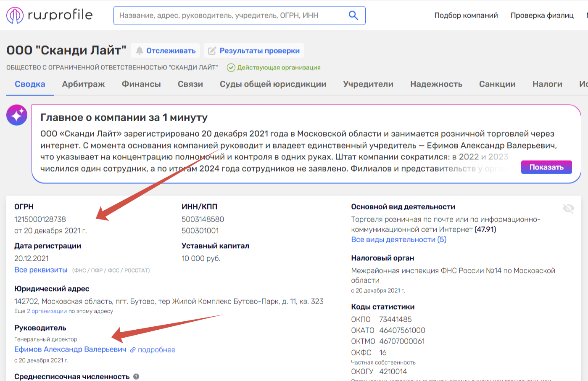Click the Генеральный директор label

coord(46,339)
